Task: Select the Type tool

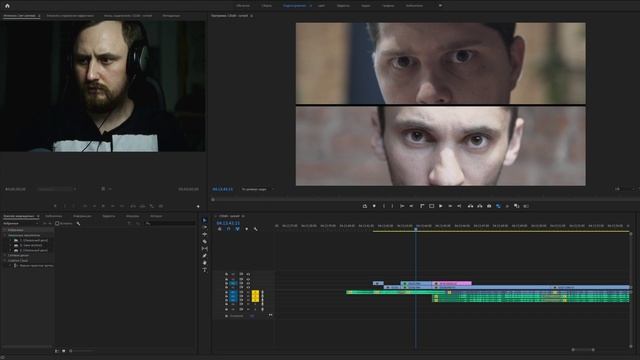Action: click(x=204, y=270)
